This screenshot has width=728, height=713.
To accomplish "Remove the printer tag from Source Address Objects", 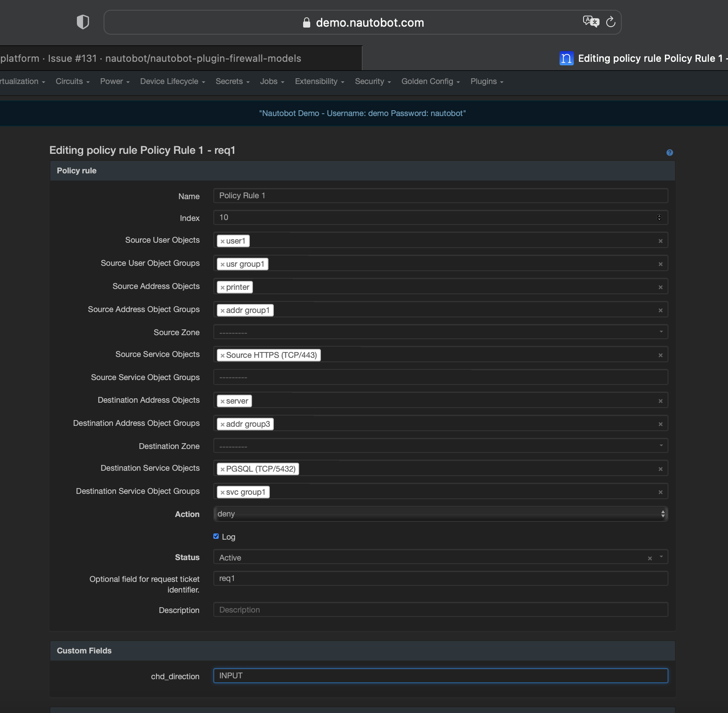I will 223,287.
